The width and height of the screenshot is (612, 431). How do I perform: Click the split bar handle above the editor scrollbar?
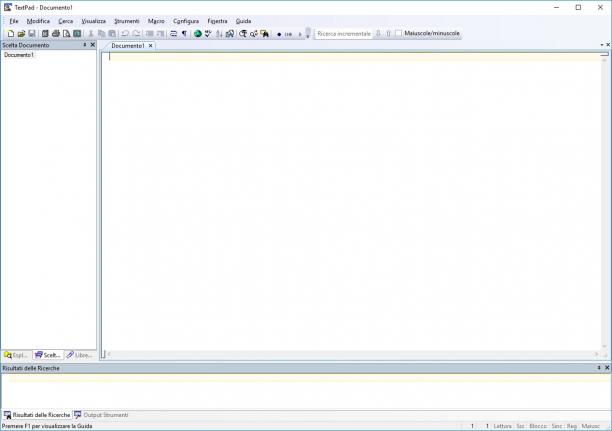pos(604,54)
